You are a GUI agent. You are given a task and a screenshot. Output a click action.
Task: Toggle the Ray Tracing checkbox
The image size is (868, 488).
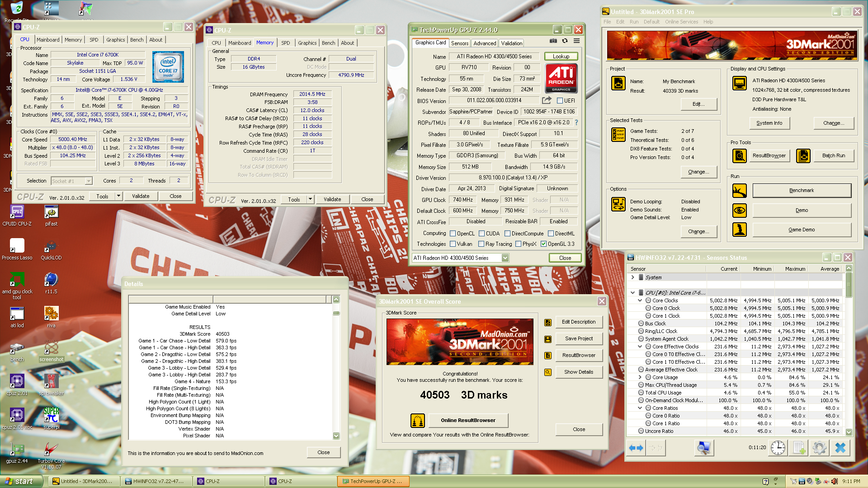481,244
